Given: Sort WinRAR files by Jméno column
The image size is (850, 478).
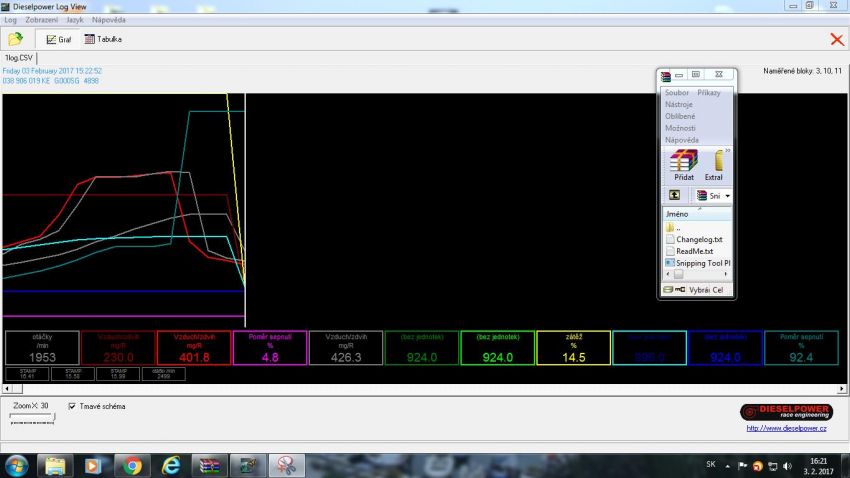Looking at the screenshot, I should pyautogui.click(x=697, y=214).
